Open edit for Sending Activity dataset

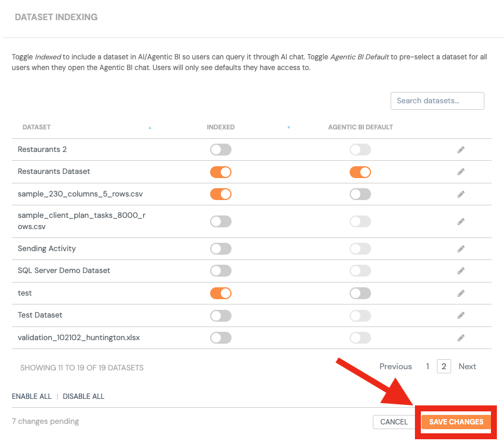tap(461, 249)
